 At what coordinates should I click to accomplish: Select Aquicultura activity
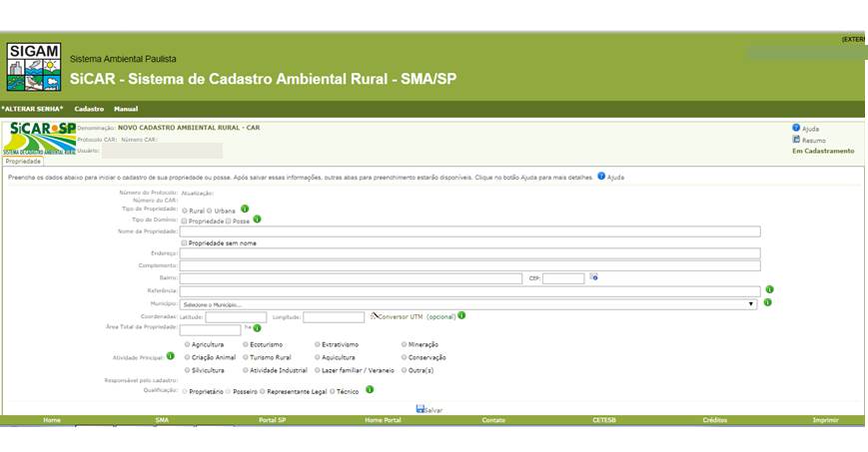coord(318,357)
